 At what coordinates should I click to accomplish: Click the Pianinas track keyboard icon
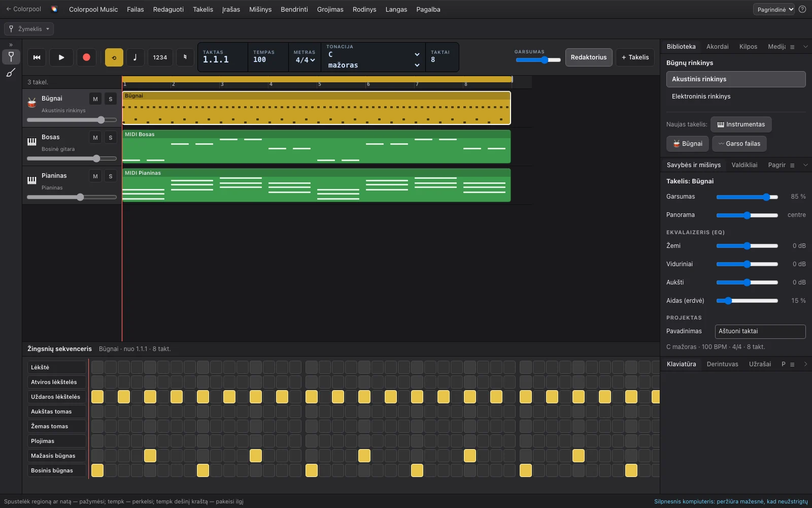(x=32, y=180)
